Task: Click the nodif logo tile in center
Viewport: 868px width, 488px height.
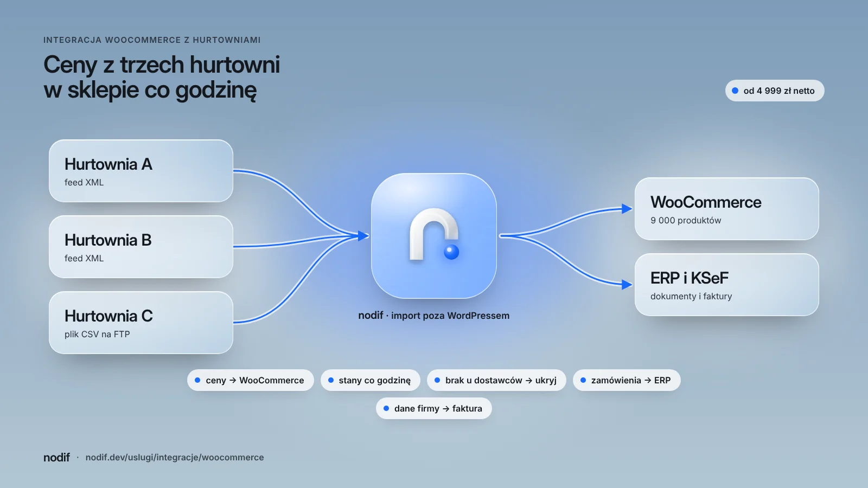Action: pos(434,236)
